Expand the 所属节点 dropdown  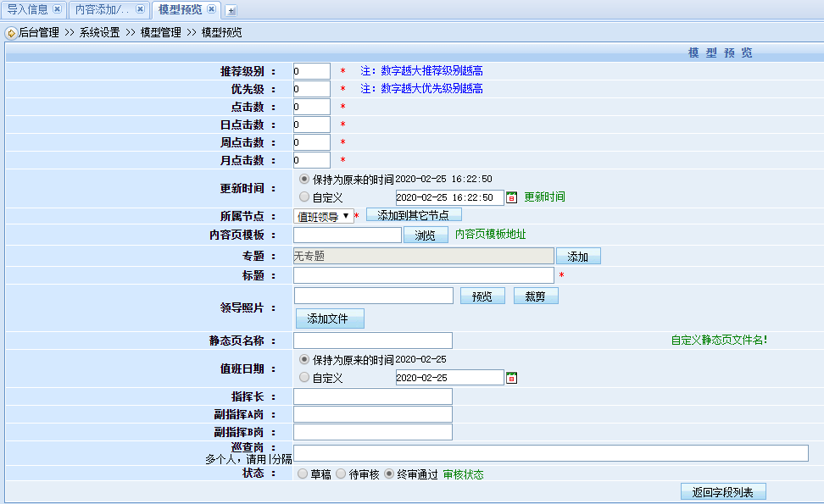pos(324,216)
